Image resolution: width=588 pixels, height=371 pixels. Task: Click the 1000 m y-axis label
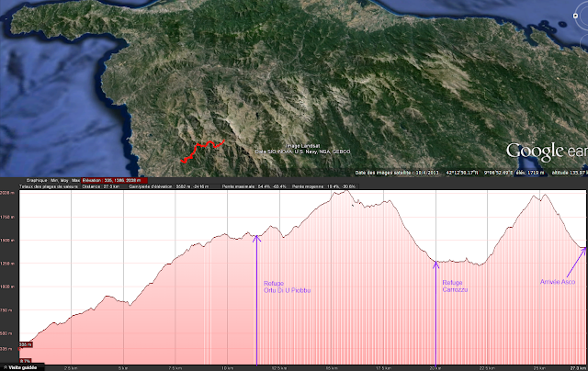pyautogui.click(x=7, y=287)
